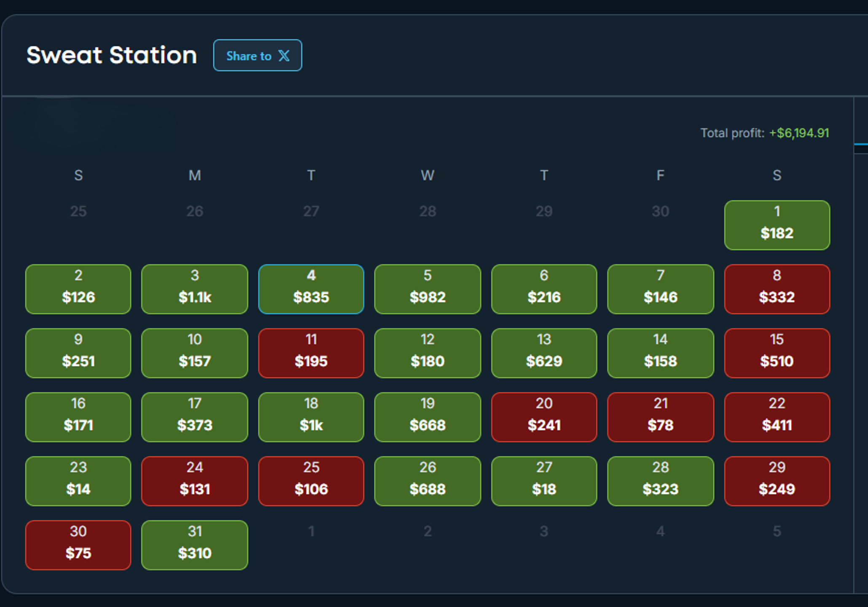This screenshot has width=868, height=607.
Task: Select day 12 with $180
Action: (x=427, y=353)
